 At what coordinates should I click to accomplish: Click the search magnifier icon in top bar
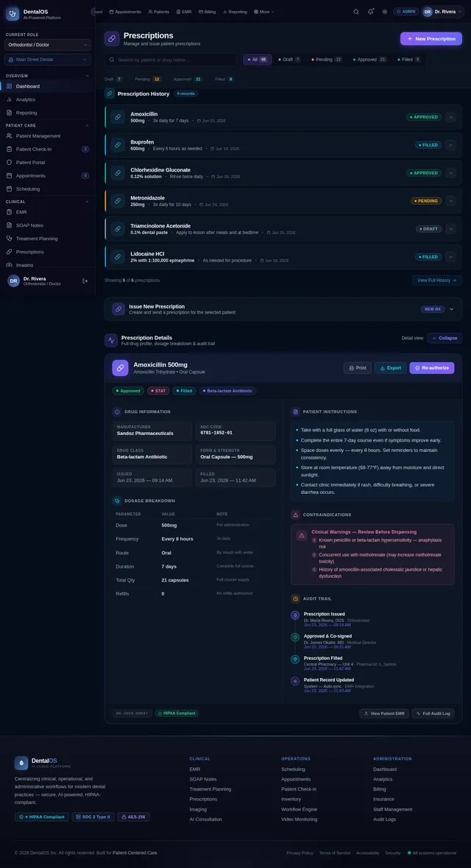click(356, 12)
